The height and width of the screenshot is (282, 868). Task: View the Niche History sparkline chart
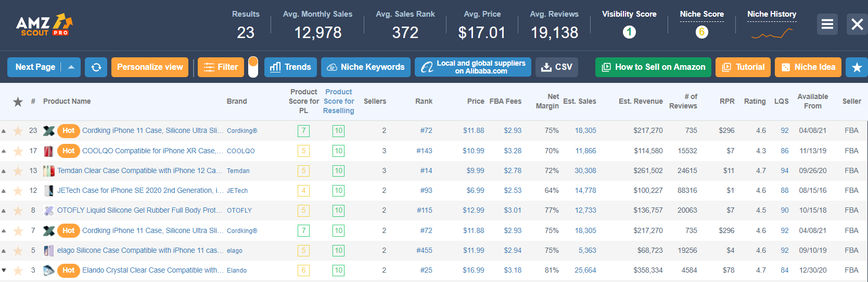(x=772, y=34)
